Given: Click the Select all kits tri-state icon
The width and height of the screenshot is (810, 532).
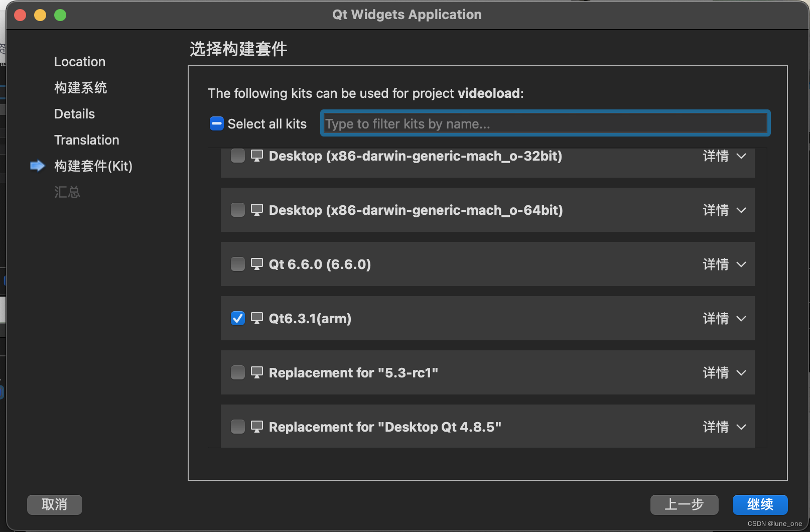Looking at the screenshot, I should 216,123.
